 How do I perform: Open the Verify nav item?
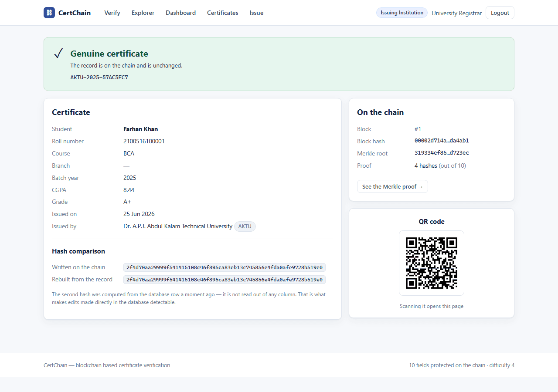(x=112, y=13)
